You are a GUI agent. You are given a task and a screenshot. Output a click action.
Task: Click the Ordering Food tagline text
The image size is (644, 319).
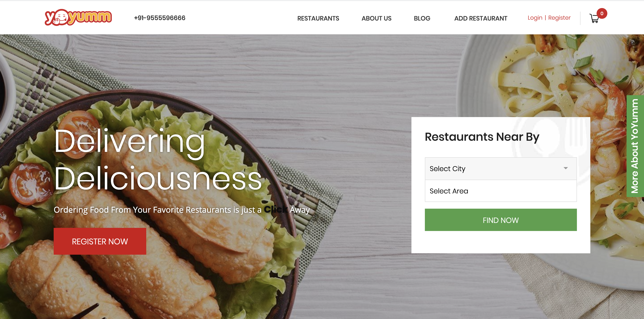pyautogui.click(x=182, y=210)
